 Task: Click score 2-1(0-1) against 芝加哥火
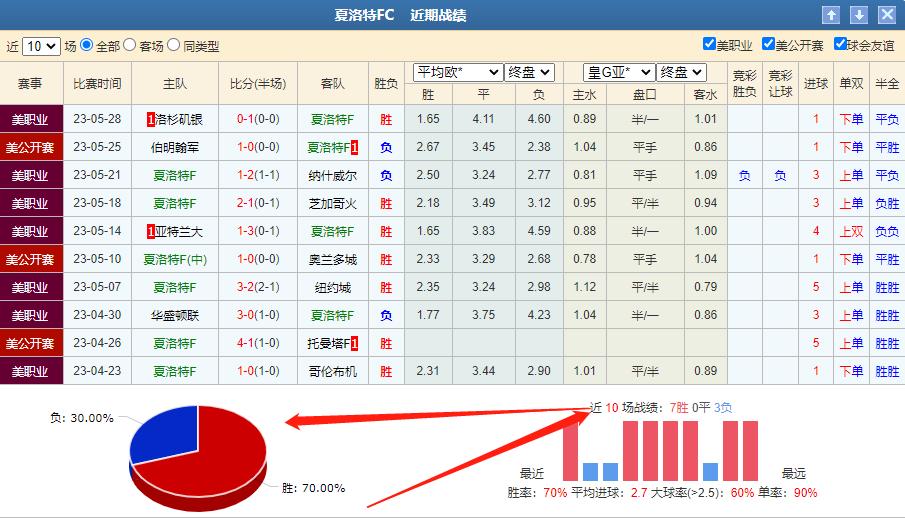point(258,203)
